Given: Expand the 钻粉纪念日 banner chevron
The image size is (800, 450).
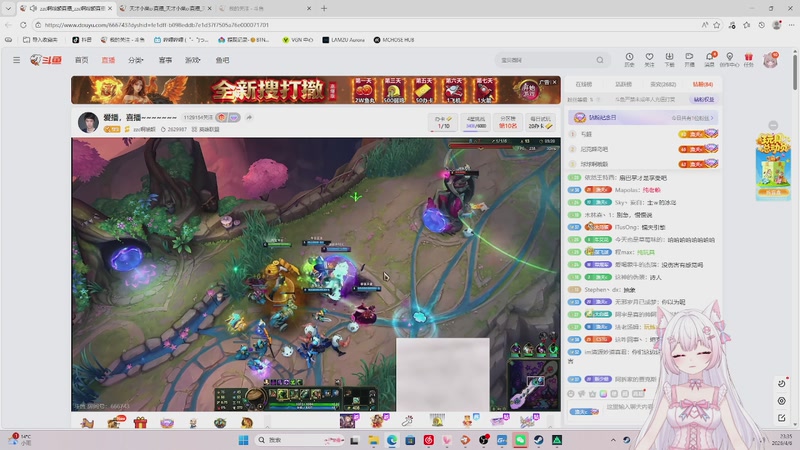Looking at the screenshot, I should tap(712, 118).
